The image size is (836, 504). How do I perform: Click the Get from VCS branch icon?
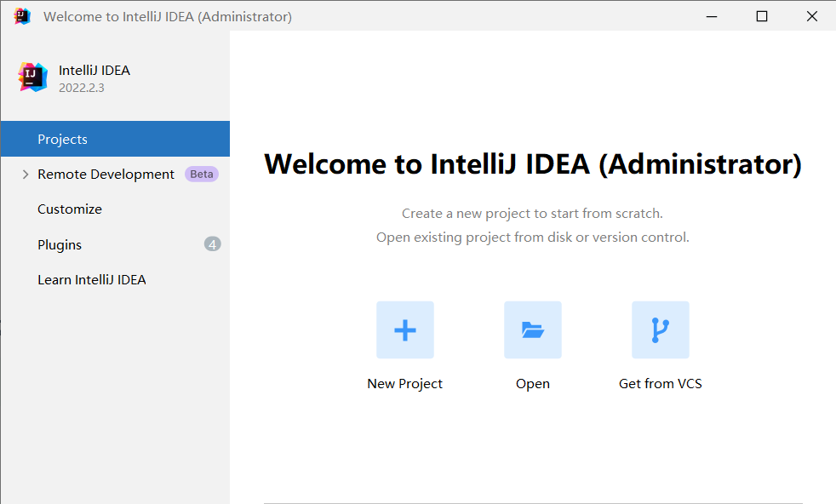click(x=661, y=329)
